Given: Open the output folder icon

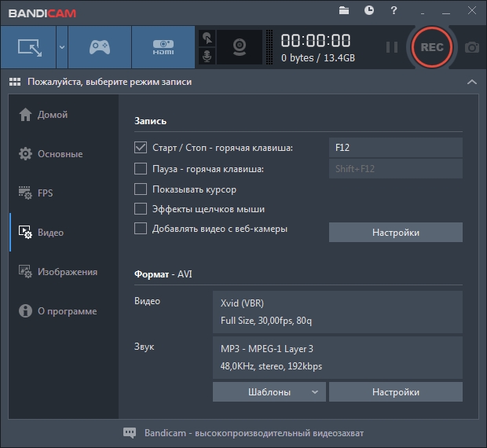Looking at the screenshot, I should tap(344, 10).
